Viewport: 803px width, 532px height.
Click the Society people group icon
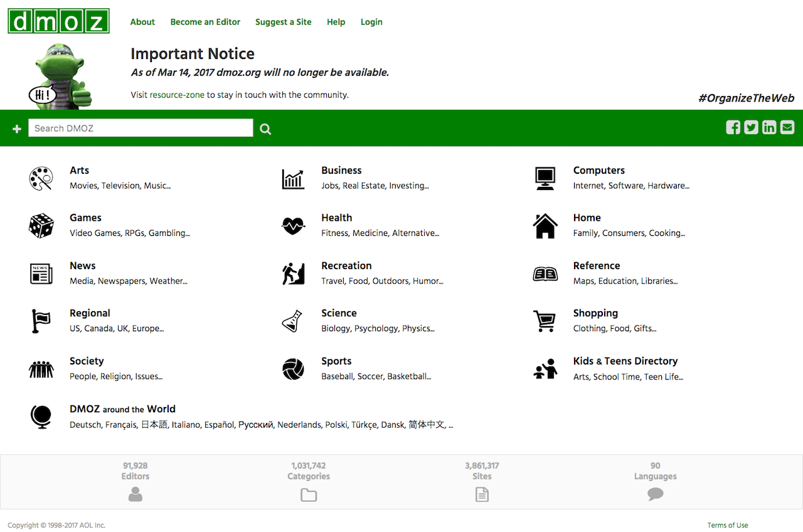(x=41, y=370)
